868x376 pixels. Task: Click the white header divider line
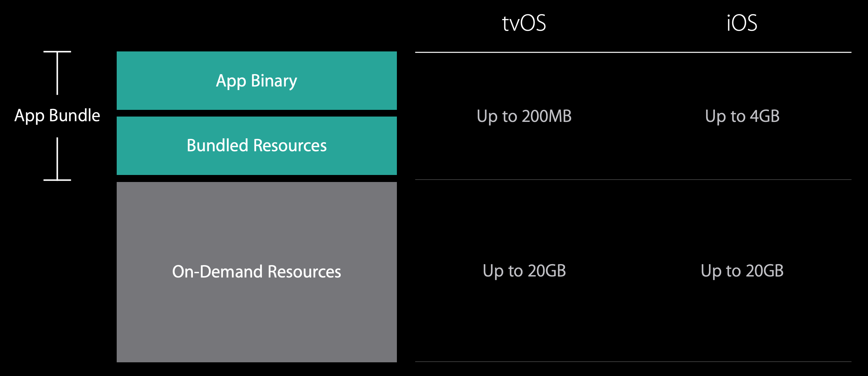tap(633, 52)
